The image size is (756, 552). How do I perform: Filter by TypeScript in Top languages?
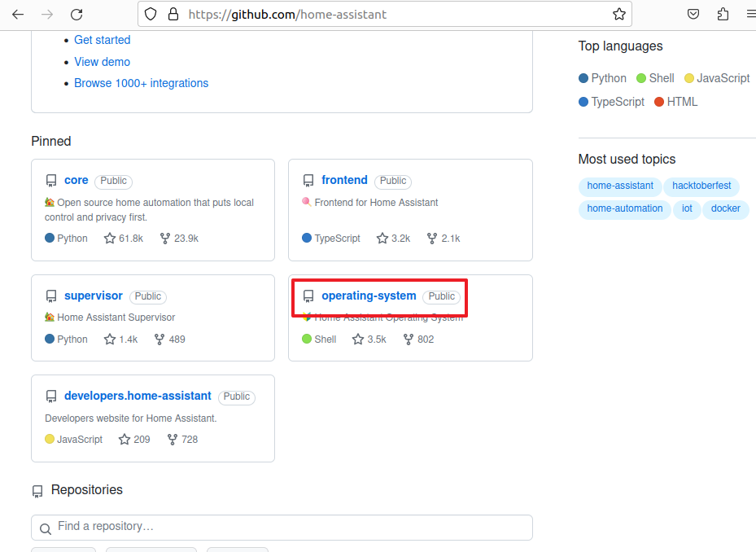tap(611, 102)
